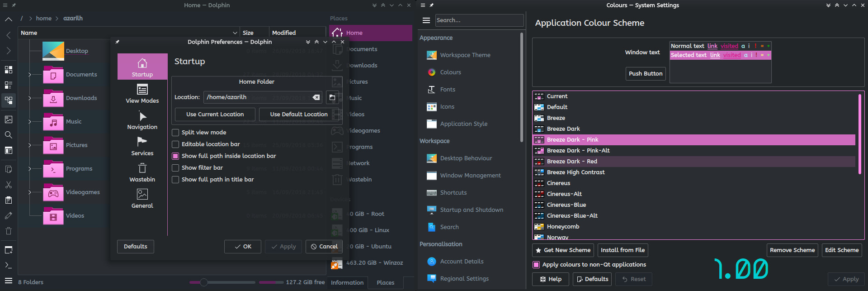The height and width of the screenshot is (291, 868).
Task: Expand the Pictures folder tree arrow
Action: point(30,145)
